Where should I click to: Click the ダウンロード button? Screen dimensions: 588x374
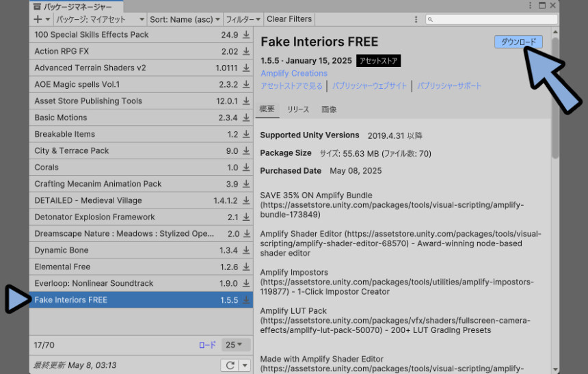pyautogui.click(x=518, y=42)
